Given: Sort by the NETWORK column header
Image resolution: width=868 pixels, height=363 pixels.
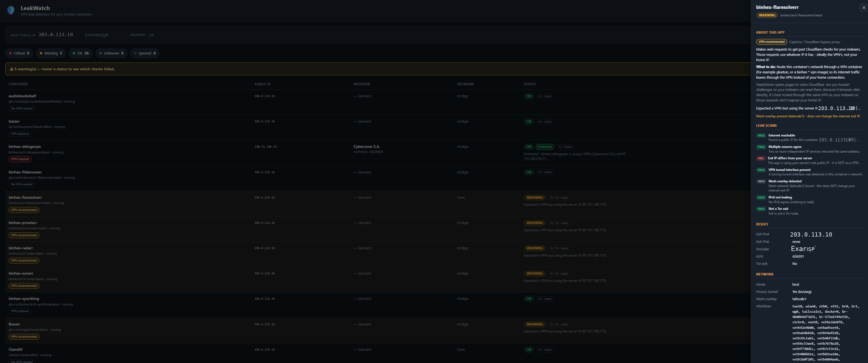Looking at the screenshot, I should point(465,84).
